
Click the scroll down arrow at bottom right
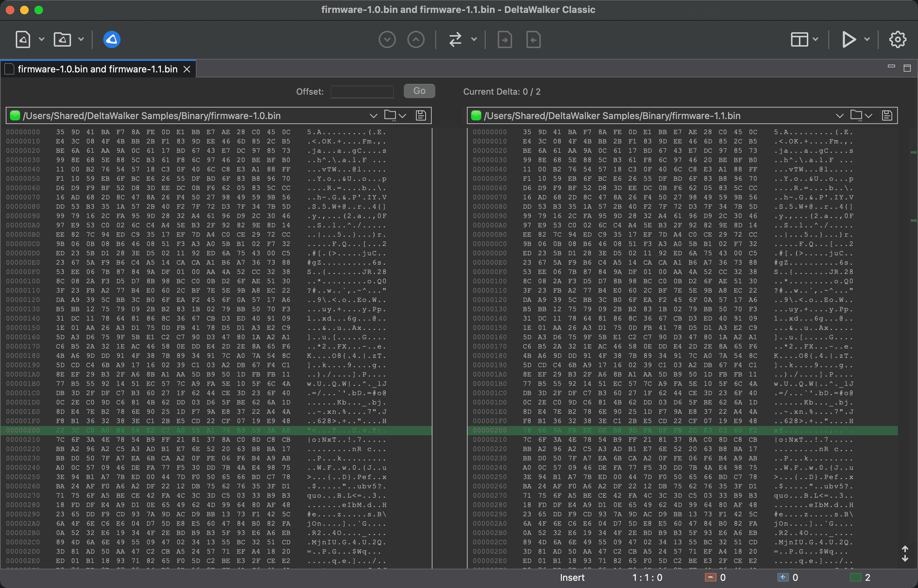point(905,558)
